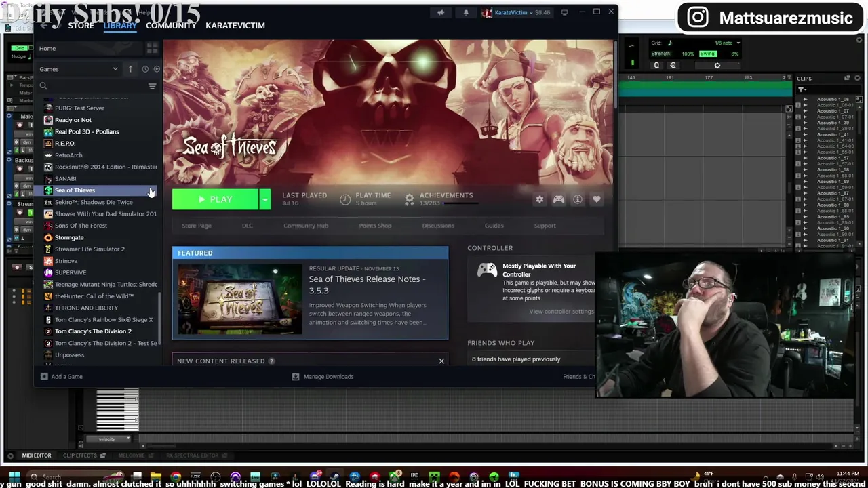868x488 pixels.
Task: Open the 1/8 note grid dropdown
Action: click(738, 43)
